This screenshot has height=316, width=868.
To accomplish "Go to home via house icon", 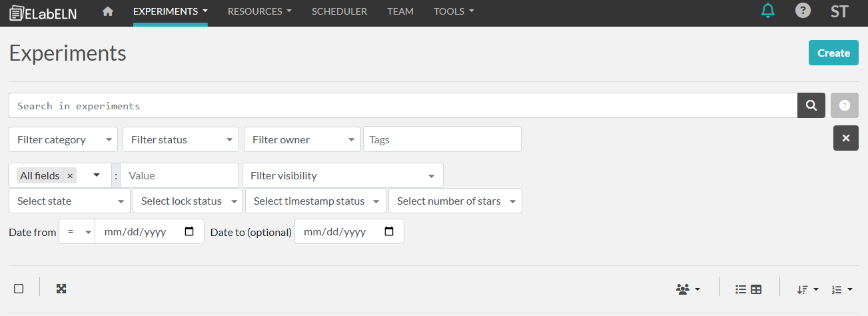I will pyautogui.click(x=108, y=11).
